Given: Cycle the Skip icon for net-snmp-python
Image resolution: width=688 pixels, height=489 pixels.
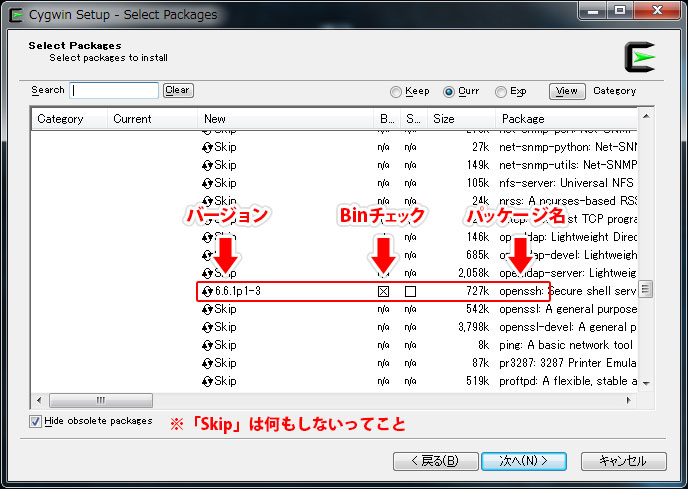Looking at the screenshot, I should click(x=207, y=147).
